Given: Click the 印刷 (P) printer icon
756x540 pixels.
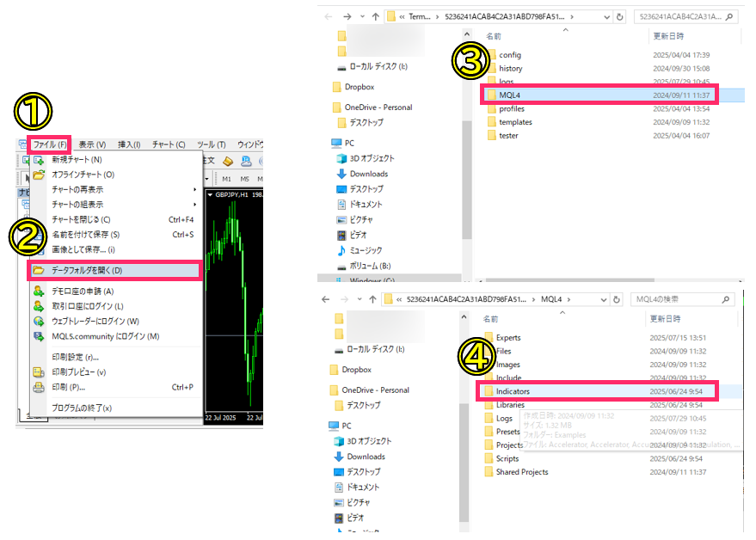Looking at the screenshot, I should point(38,387).
